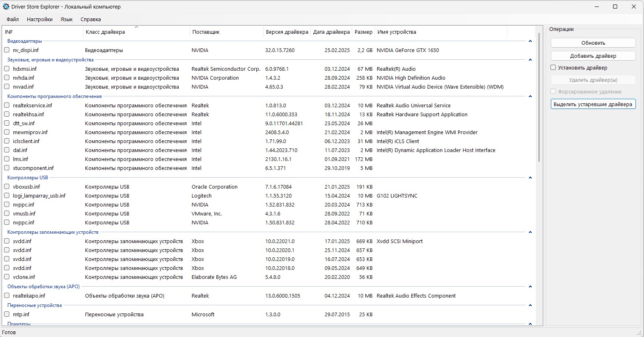This screenshot has width=644, height=337.
Task: Collapse Компоненты программного обеспечения group
Action: click(530, 96)
